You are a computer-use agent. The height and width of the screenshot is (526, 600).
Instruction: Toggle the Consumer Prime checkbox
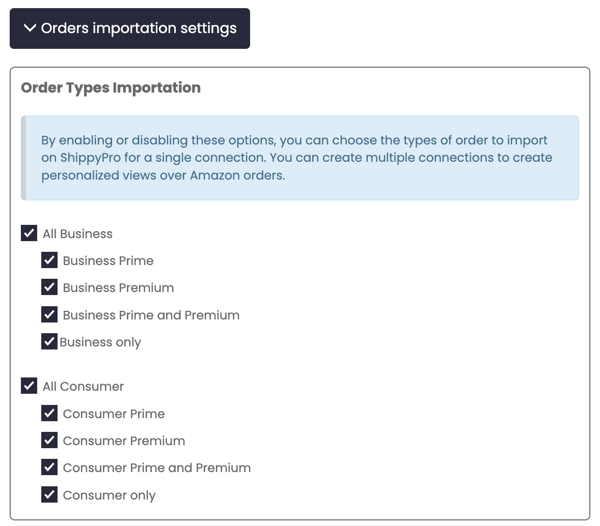point(49,413)
